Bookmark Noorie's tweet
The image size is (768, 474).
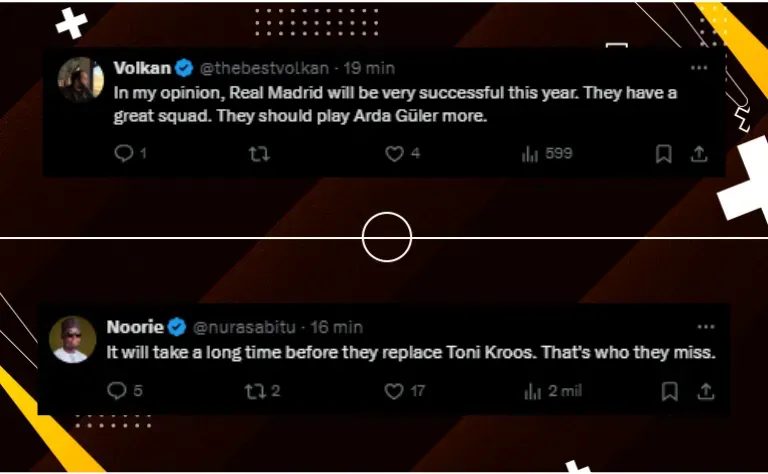[670, 391]
